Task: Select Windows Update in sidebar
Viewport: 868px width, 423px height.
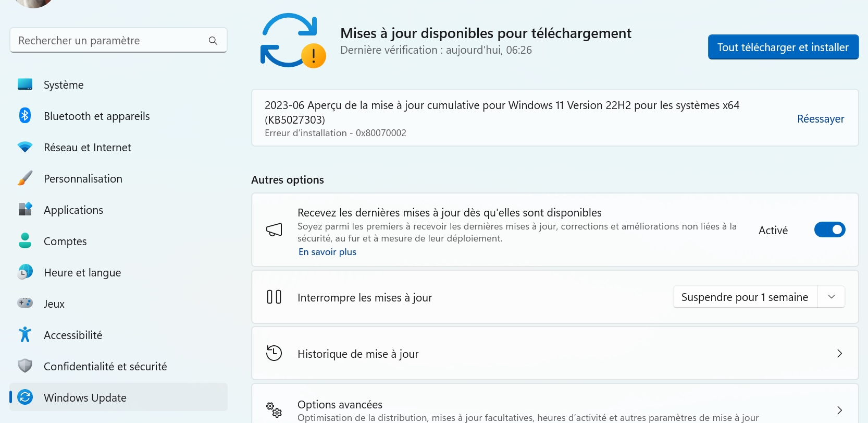Action: [x=118, y=397]
